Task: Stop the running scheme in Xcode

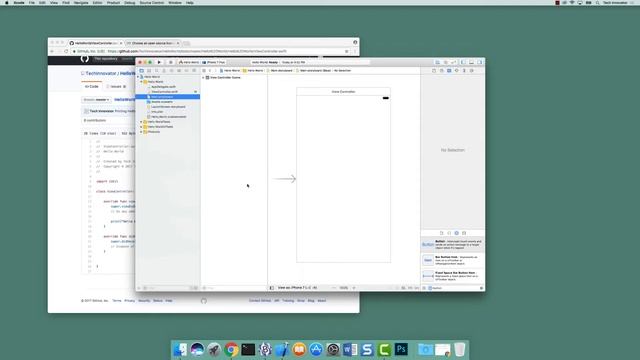Action: click(171, 62)
